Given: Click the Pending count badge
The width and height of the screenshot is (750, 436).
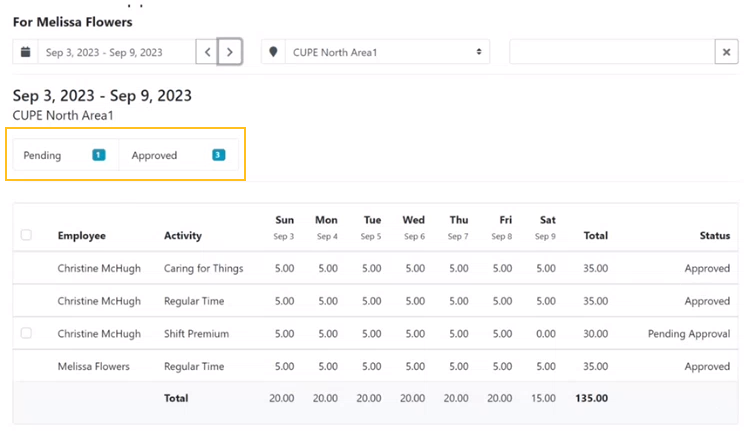Looking at the screenshot, I should 98,155.
